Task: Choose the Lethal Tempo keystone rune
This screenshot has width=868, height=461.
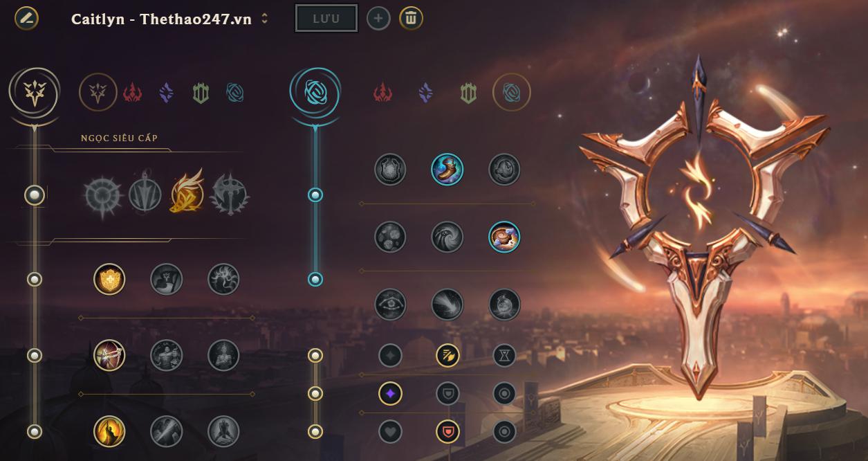Action: 145,195
